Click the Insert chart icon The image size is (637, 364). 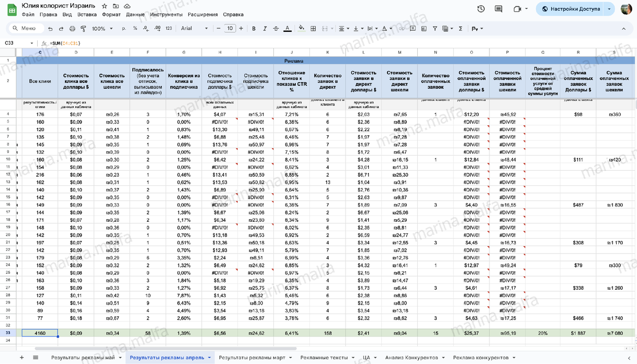click(425, 29)
